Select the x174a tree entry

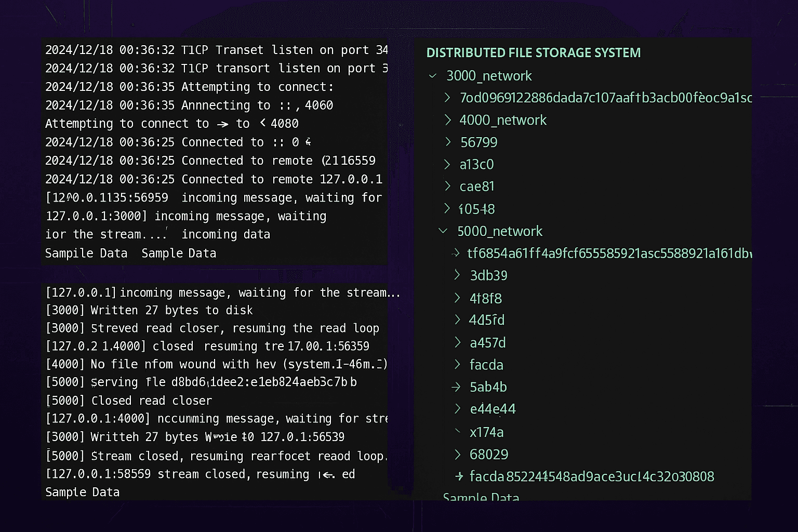click(x=487, y=432)
